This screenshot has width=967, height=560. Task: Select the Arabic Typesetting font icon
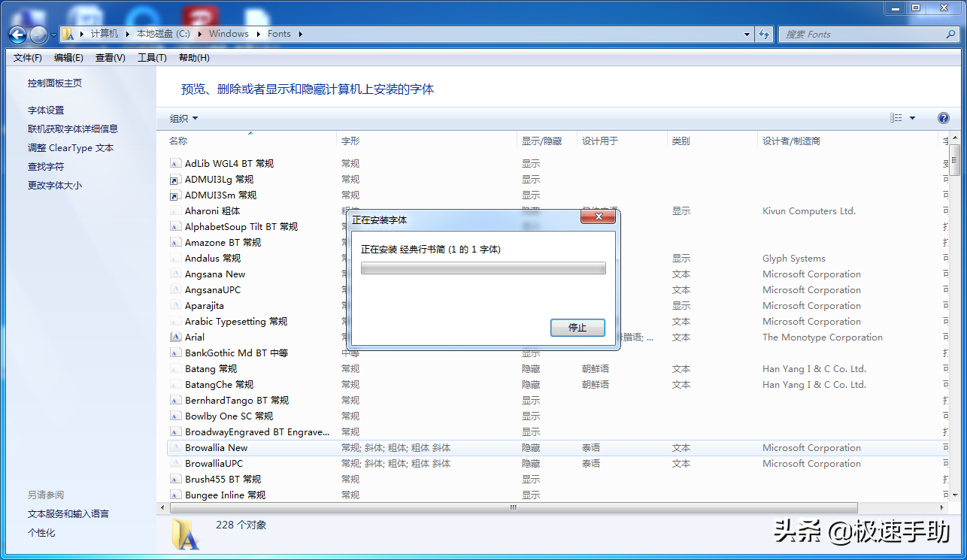tap(175, 321)
